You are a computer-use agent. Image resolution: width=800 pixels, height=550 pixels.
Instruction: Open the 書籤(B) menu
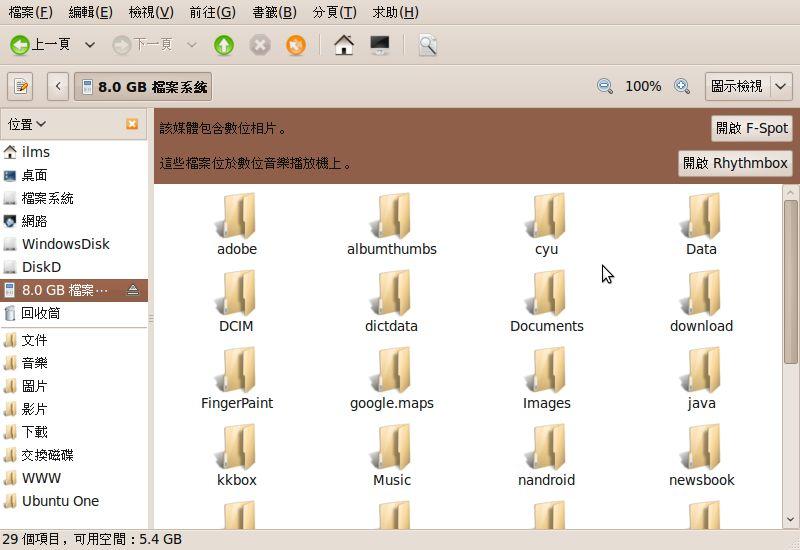[274, 12]
